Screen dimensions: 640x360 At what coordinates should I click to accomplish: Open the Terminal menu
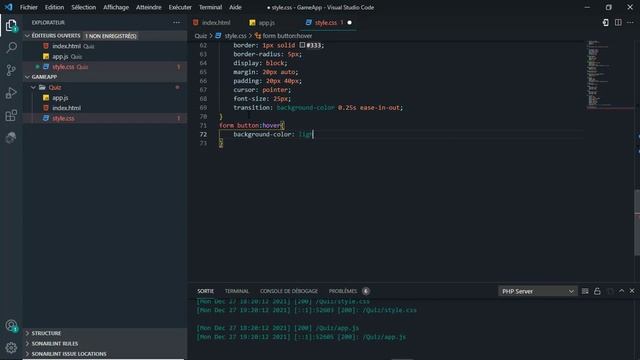pyautogui.click(x=210, y=7)
